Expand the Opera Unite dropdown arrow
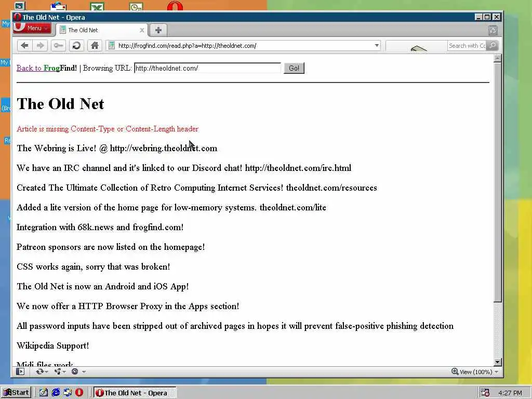 click(64, 372)
